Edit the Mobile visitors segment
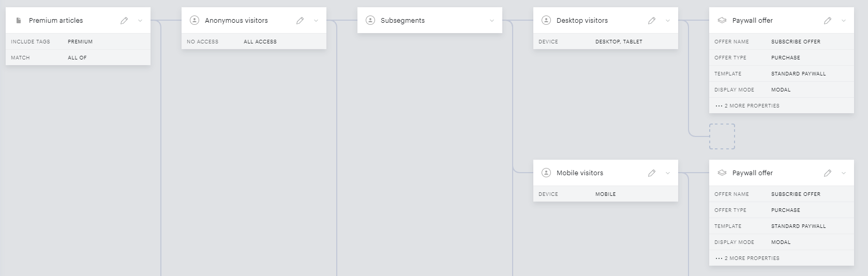The height and width of the screenshot is (276, 868). (x=652, y=173)
